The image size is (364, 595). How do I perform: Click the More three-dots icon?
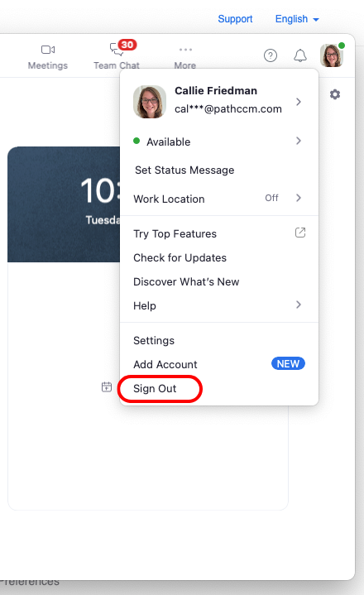185,50
